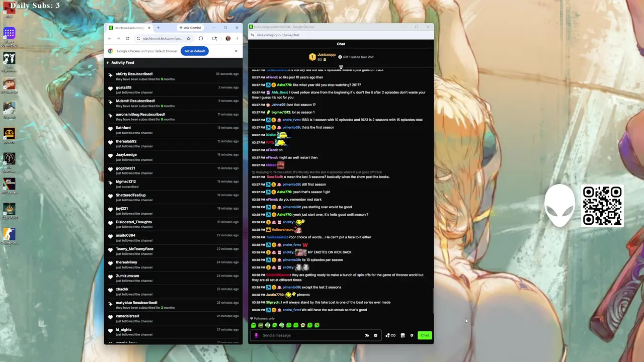
Task: Click Followers only indicator in chat
Action: (262, 319)
